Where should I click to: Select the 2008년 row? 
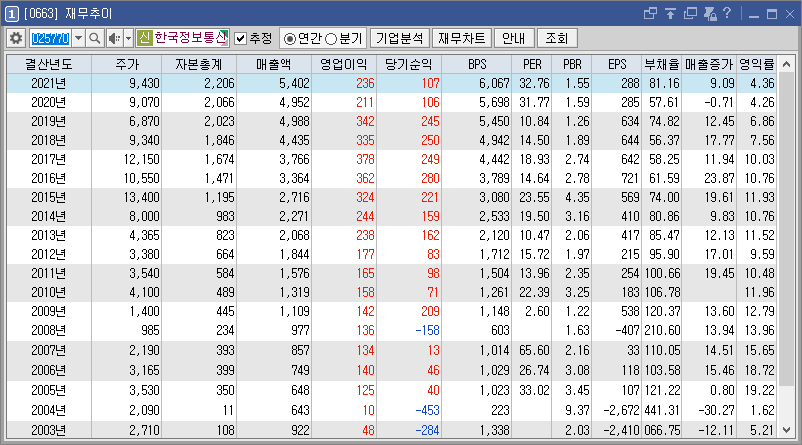pos(392,330)
